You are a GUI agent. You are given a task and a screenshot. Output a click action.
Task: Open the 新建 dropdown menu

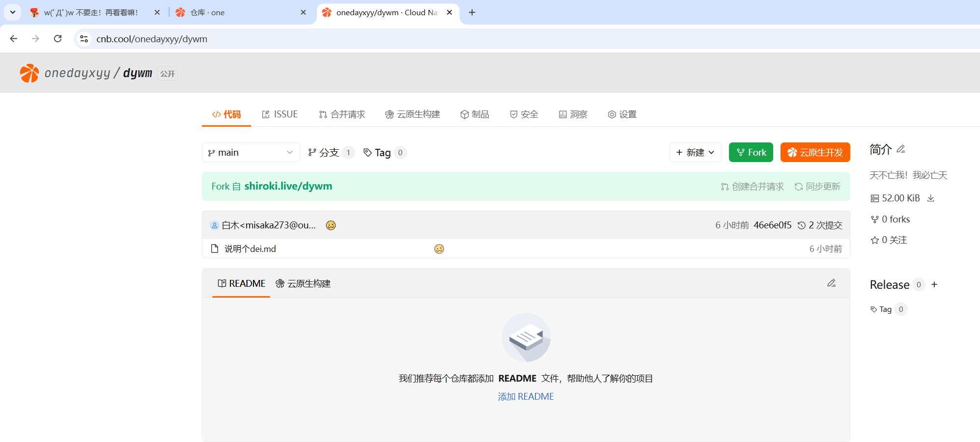(x=695, y=153)
